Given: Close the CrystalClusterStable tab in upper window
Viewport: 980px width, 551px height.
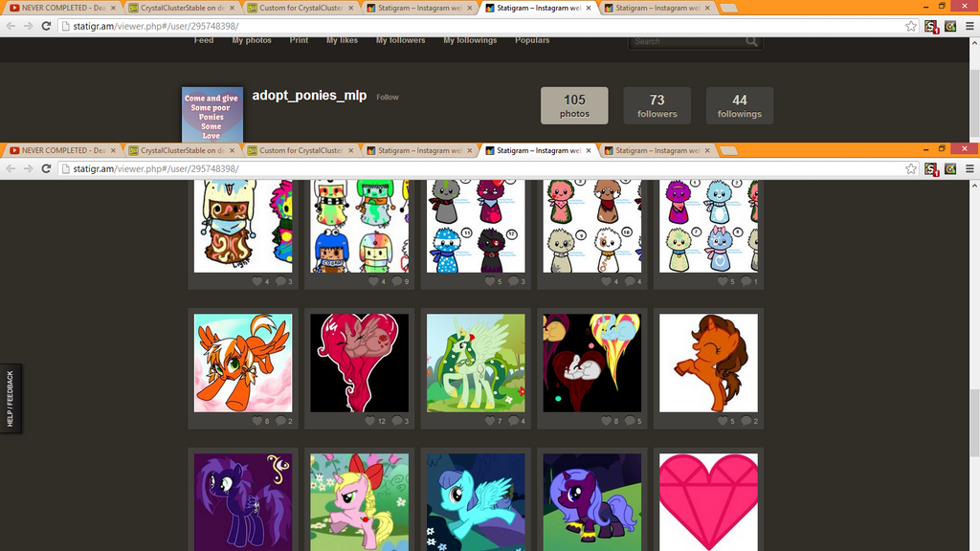Looking at the screenshot, I should [232, 8].
